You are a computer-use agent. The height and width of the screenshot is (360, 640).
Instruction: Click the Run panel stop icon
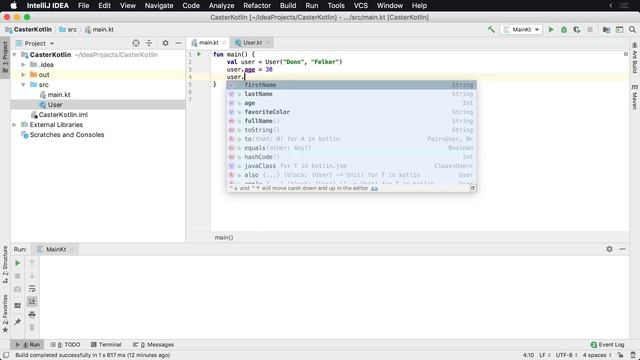coord(18,276)
